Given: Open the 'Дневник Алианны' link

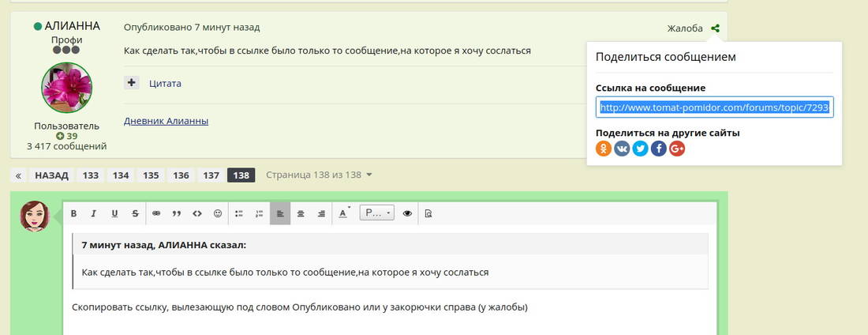Looking at the screenshot, I should 166,121.
